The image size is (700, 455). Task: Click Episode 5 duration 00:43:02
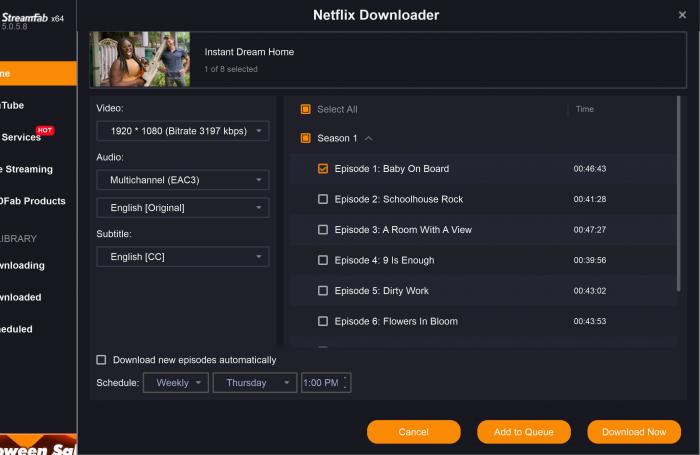tap(590, 291)
